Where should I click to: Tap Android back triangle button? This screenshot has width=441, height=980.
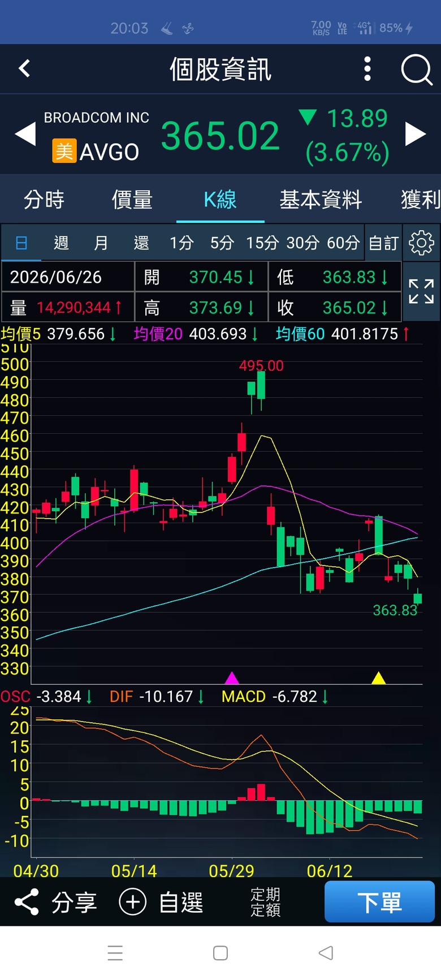click(x=326, y=953)
